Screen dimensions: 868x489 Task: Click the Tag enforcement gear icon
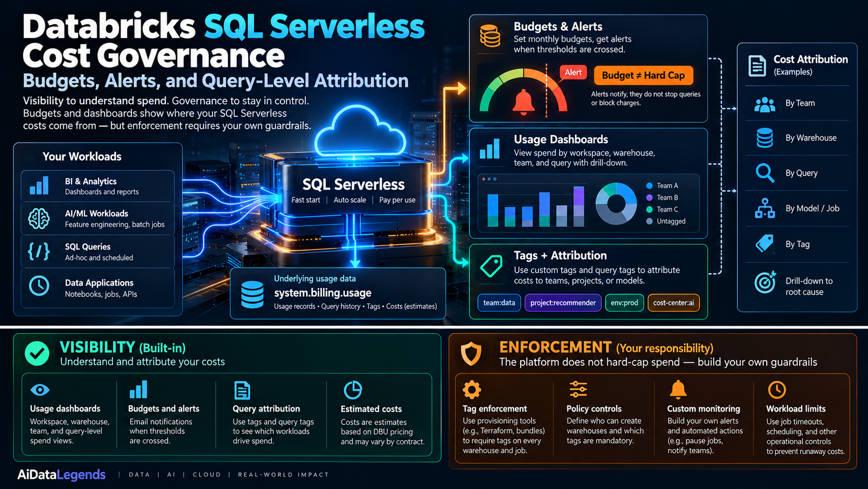point(472,389)
